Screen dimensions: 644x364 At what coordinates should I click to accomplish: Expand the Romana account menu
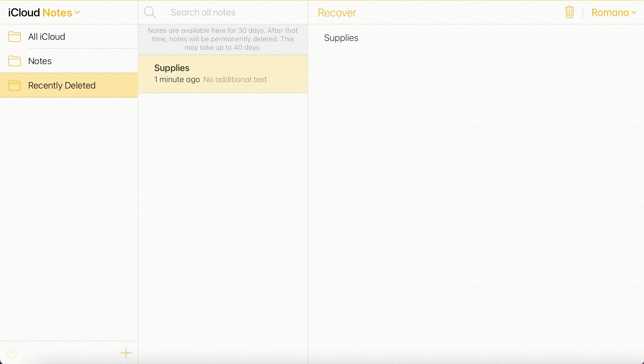tap(614, 12)
